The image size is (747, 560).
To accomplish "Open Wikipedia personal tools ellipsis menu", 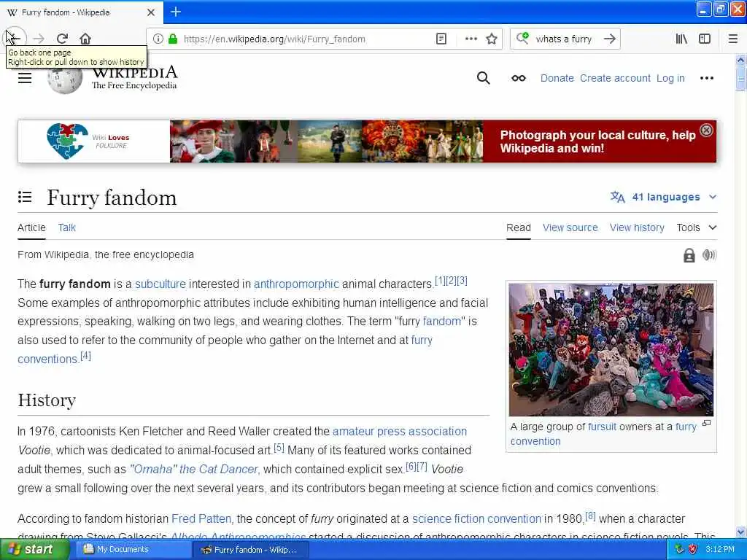I will coord(706,78).
